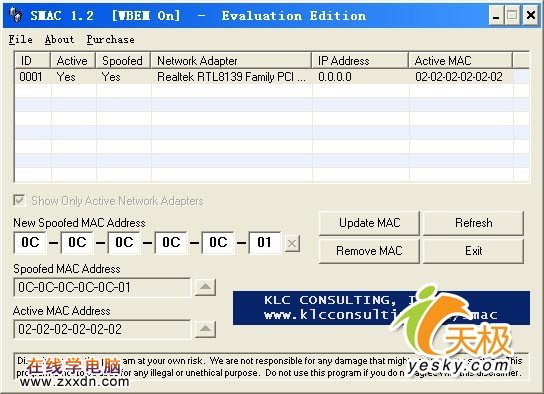Click the SMAC application icon in title bar

click(x=16, y=16)
